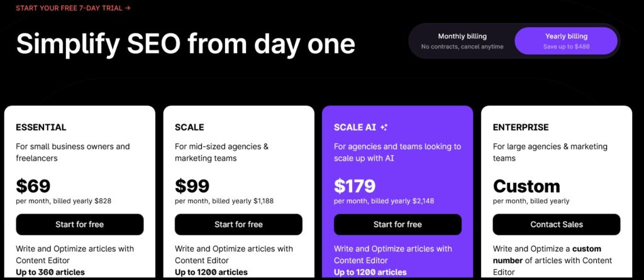The image size is (644, 280).
Task: Select the ENTERPRISE plan heading
Action: coord(521,127)
